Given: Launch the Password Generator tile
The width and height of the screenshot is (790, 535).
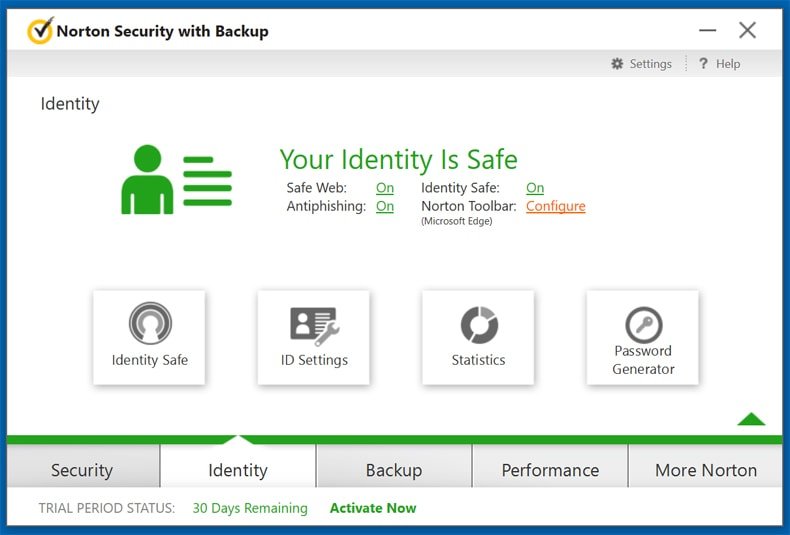Looking at the screenshot, I should pos(642,337).
